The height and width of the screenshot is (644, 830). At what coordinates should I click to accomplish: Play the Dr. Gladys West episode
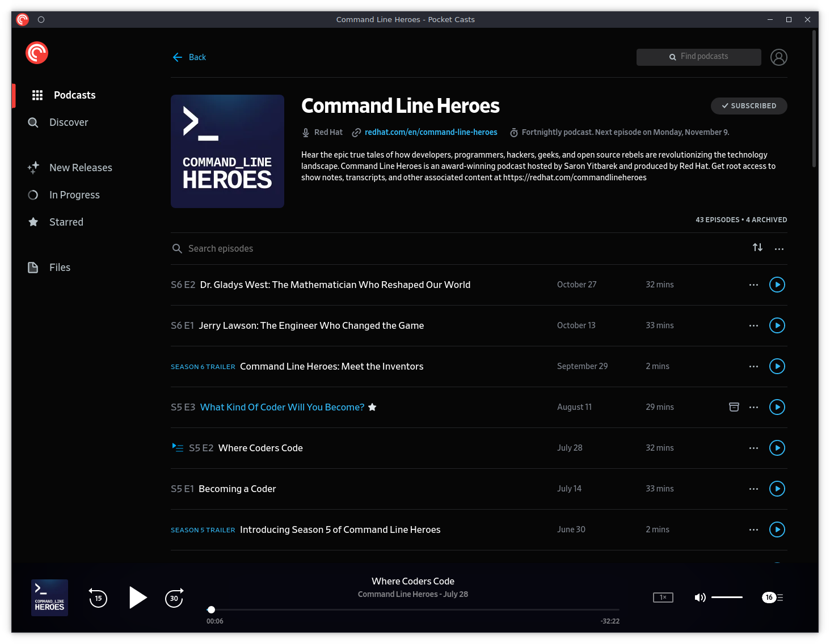click(x=777, y=285)
